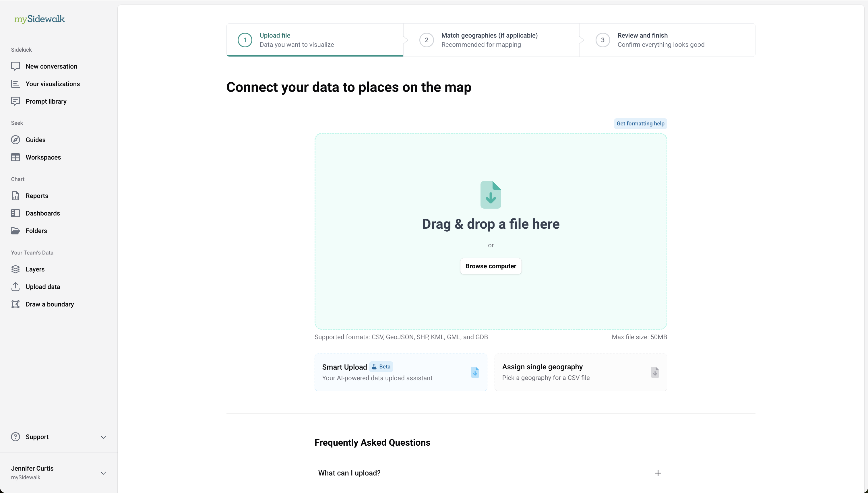Open the Layers stack icon

[15, 269]
